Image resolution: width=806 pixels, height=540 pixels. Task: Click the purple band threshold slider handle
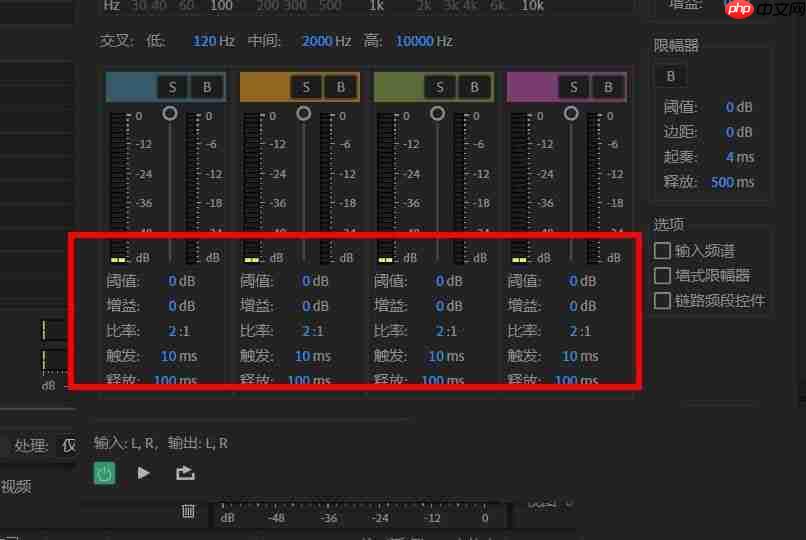pos(571,113)
